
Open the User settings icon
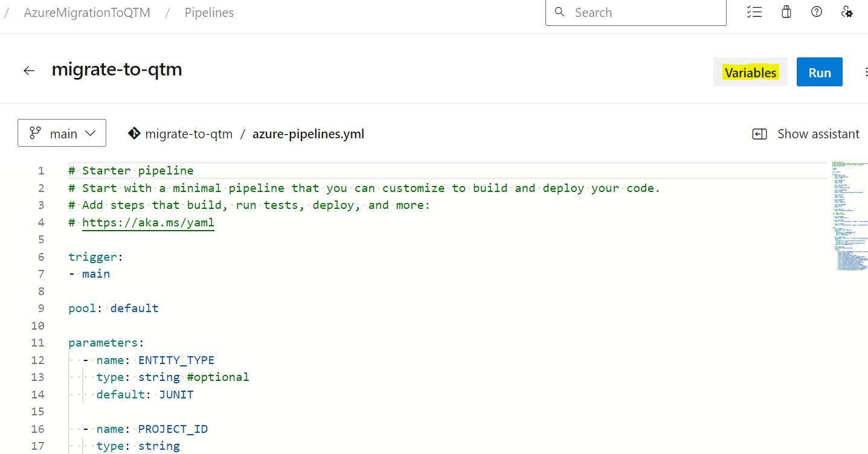pos(847,11)
